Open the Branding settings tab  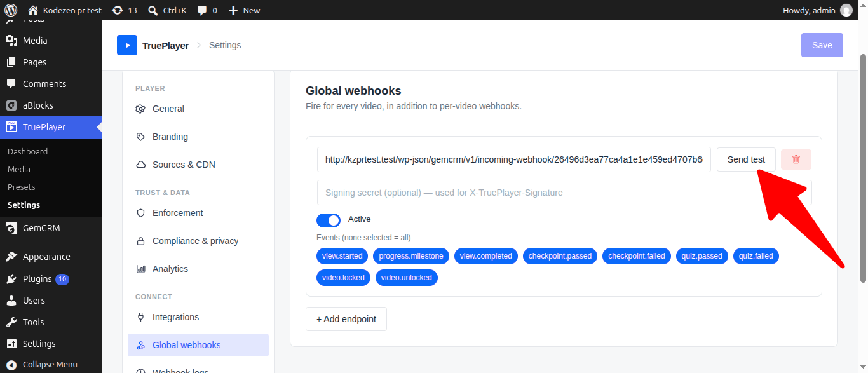(198, 137)
